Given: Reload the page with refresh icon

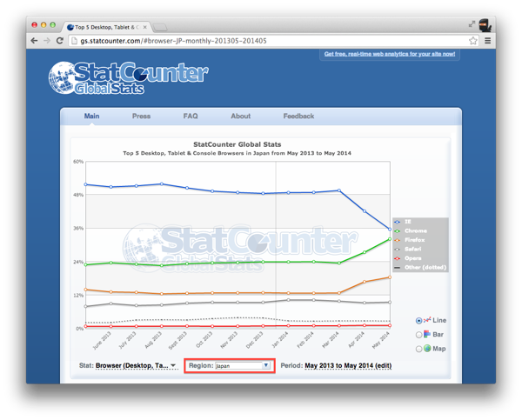Looking at the screenshot, I should (x=60, y=41).
